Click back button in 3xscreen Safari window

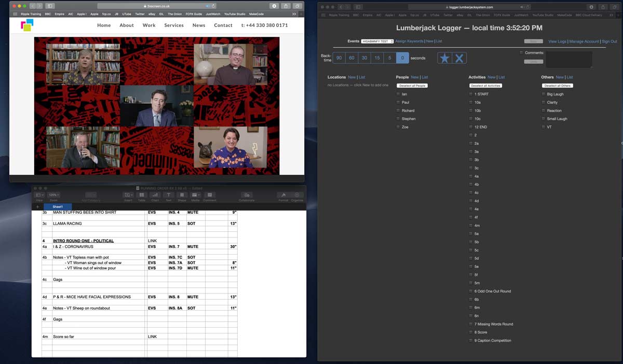(x=33, y=6)
